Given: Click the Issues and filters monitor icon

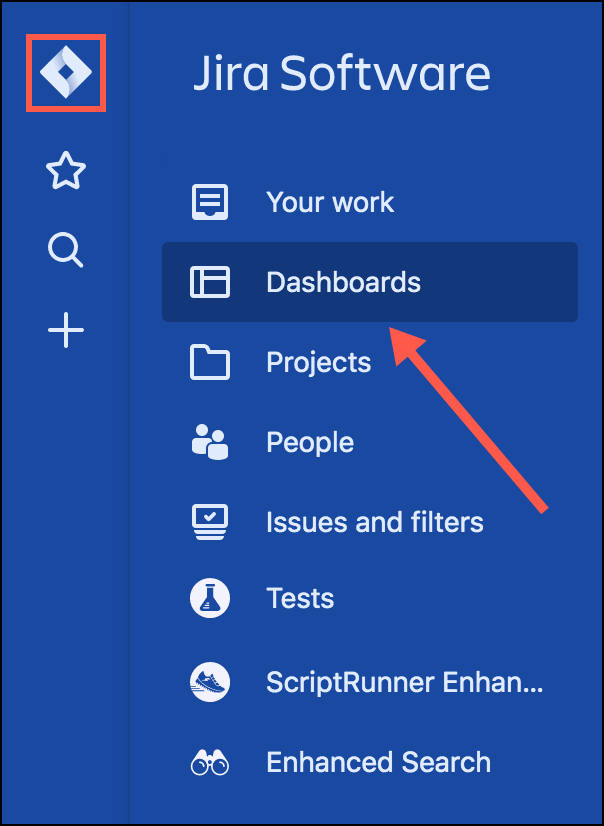Looking at the screenshot, I should pyautogui.click(x=210, y=521).
